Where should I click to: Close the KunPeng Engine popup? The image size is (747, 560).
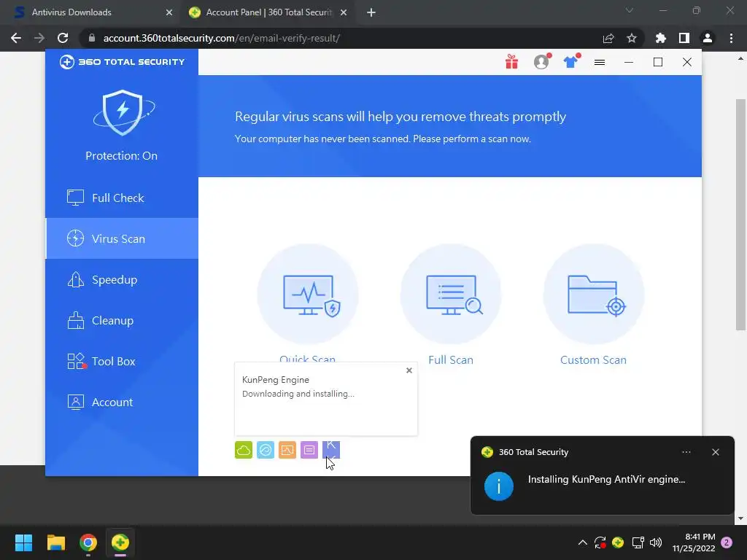coord(409,370)
